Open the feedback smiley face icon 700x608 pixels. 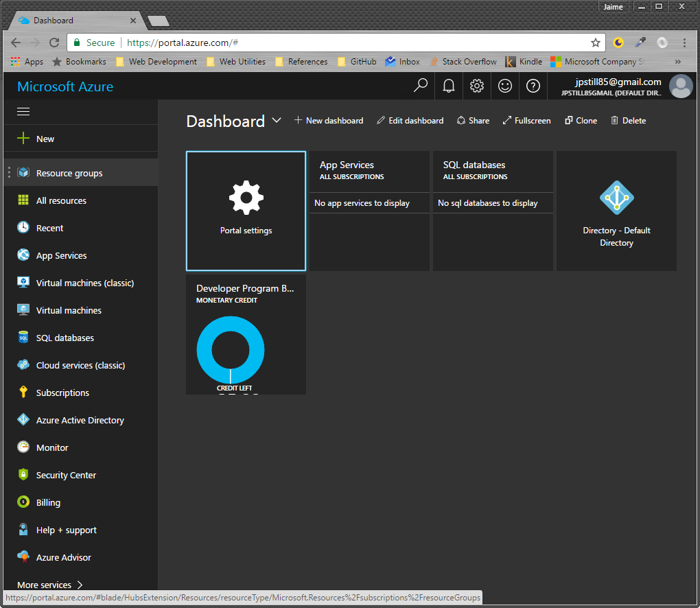pos(505,86)
